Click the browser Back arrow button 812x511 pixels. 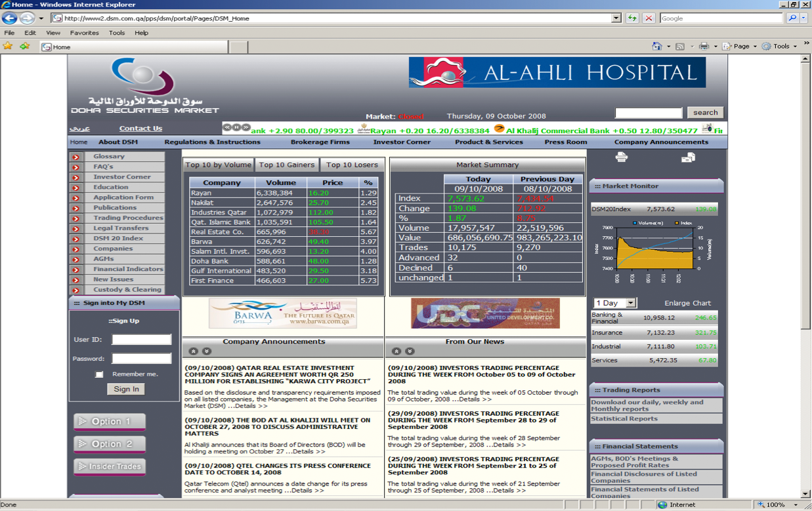click(x=10, y=18)
